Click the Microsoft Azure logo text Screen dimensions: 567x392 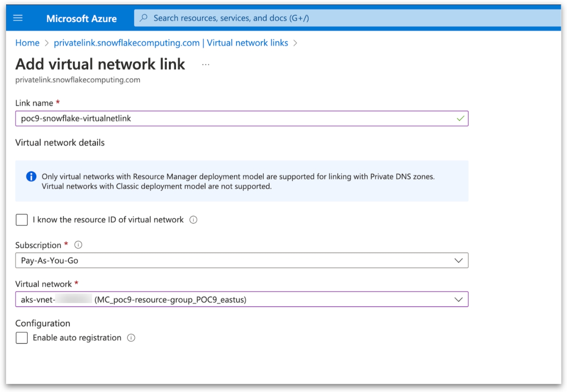pos(81,19)
